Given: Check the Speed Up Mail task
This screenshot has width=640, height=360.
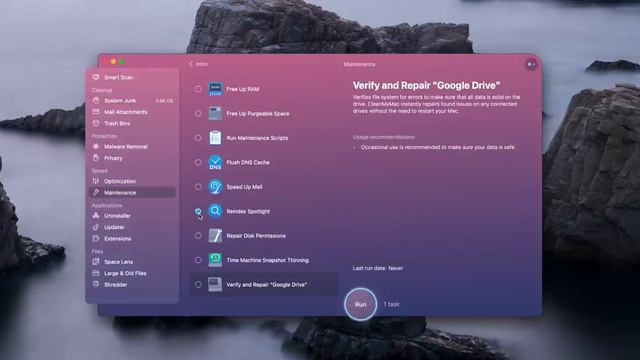Looking at the screenshot, I should pos(198,187).
